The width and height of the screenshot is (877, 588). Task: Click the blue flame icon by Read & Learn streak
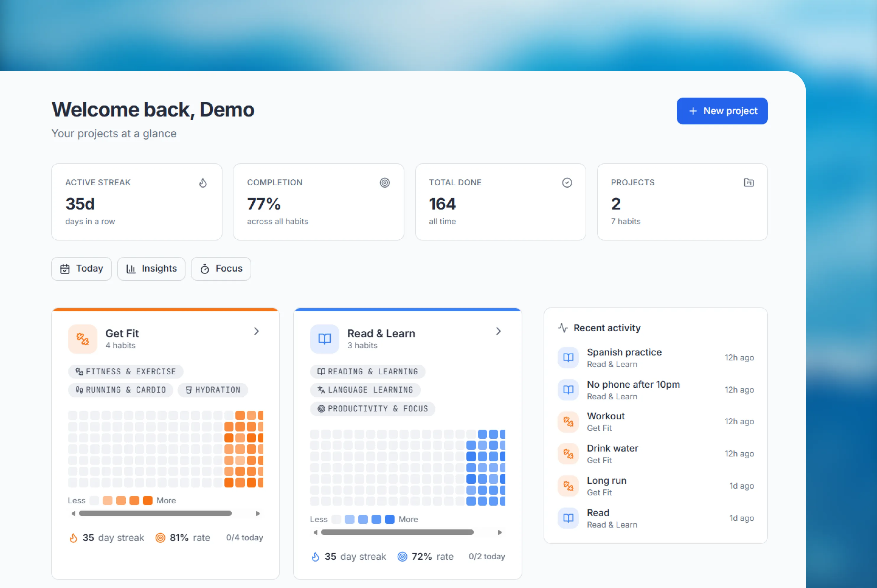[x=316, y=557]
